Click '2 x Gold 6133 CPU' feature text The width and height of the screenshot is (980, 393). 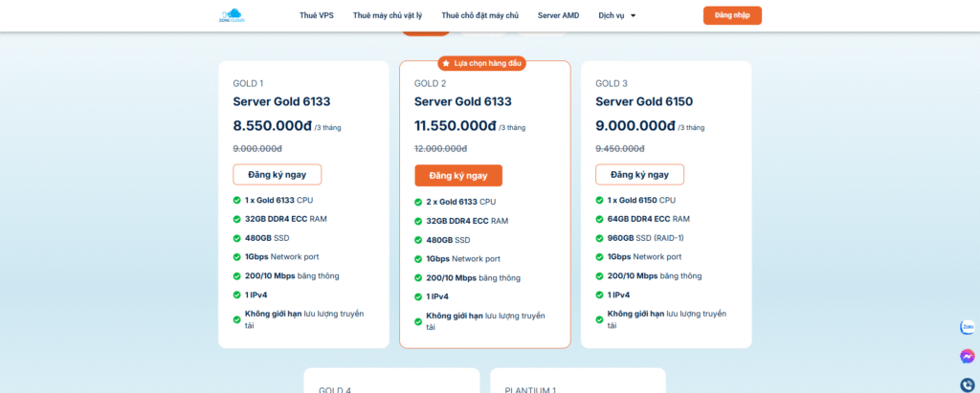tap(461, 202)
